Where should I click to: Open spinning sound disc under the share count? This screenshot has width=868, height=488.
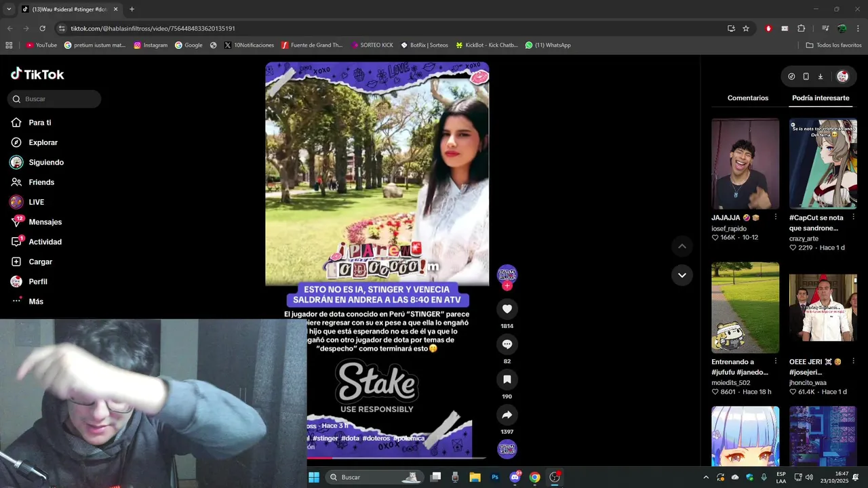point(507,449)
